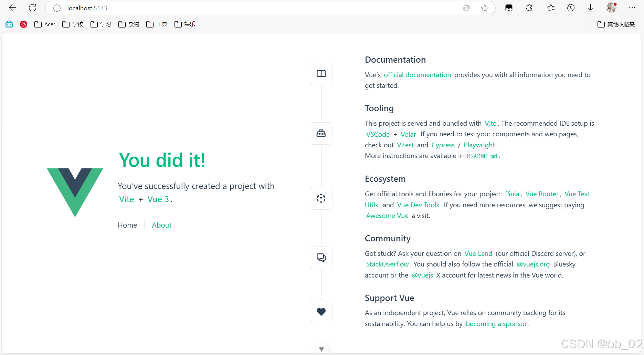Open the Acer bookmarks folder
This screenshot has width=644, height=355.
45,24
